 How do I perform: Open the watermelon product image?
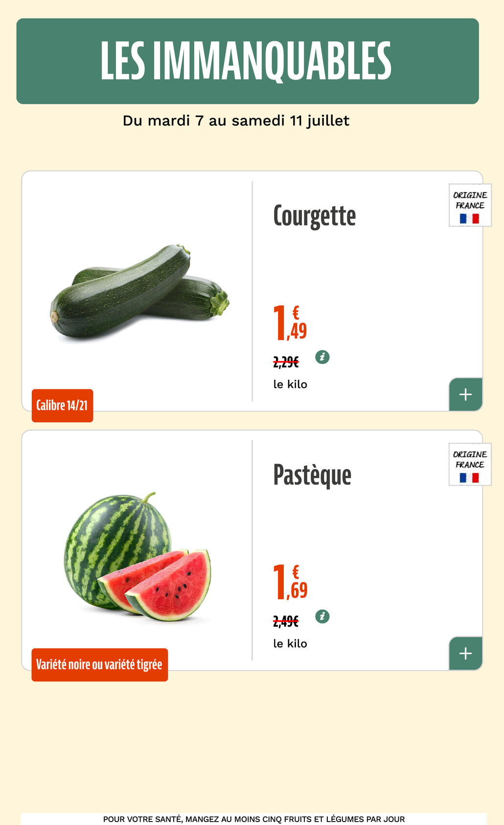click(137, 556)
